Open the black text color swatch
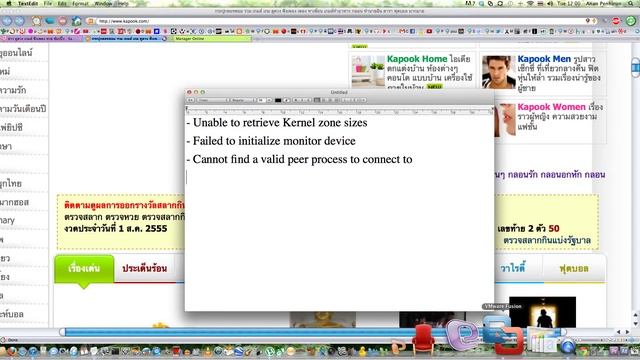The width and height of the screenshot is (640, 360). point(278,100)
